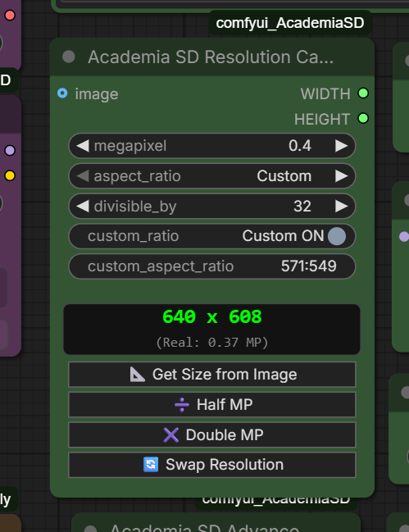409x532 pixels.
Task: Click the swap arrows icon
Action: pos(151,465)
